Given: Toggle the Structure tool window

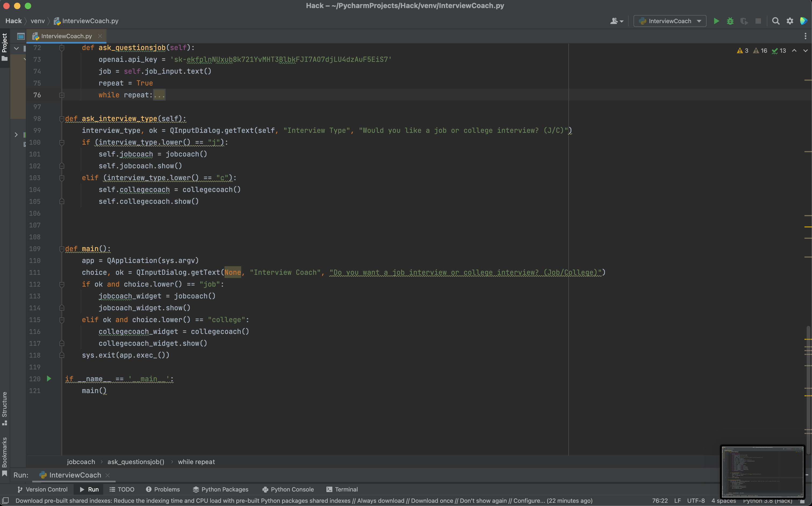Looking at the screenshot, I should 5,408.
